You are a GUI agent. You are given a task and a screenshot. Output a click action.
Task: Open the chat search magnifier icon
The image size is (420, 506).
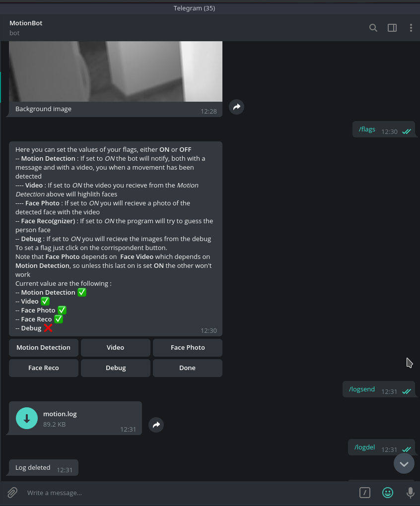tap(373, 28)
